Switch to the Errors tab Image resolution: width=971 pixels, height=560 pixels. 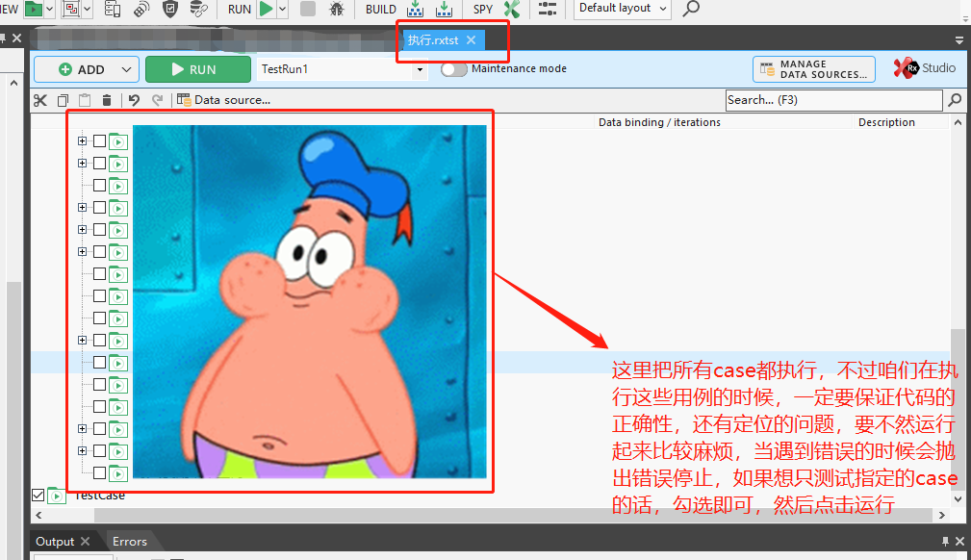point(129,542)
